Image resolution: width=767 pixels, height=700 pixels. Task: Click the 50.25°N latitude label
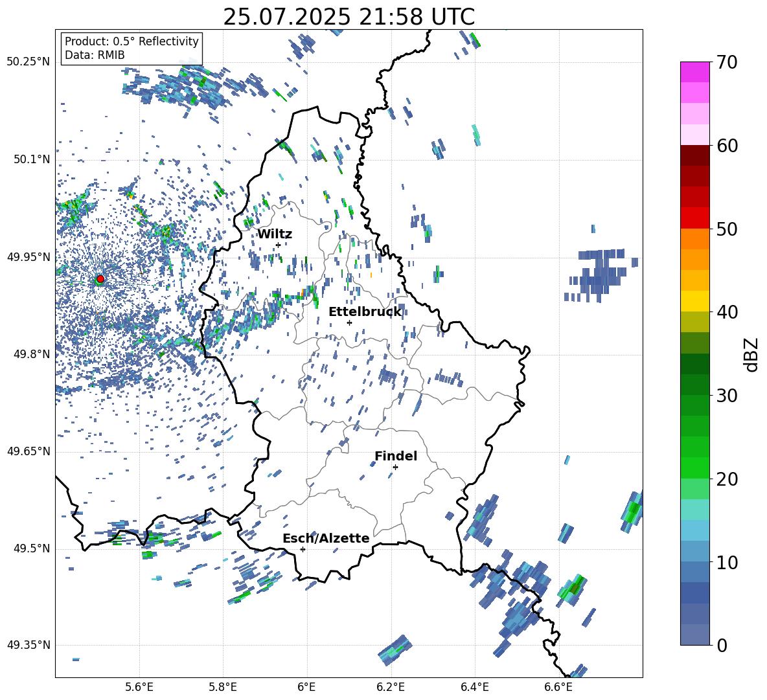(x=29, y=62)
